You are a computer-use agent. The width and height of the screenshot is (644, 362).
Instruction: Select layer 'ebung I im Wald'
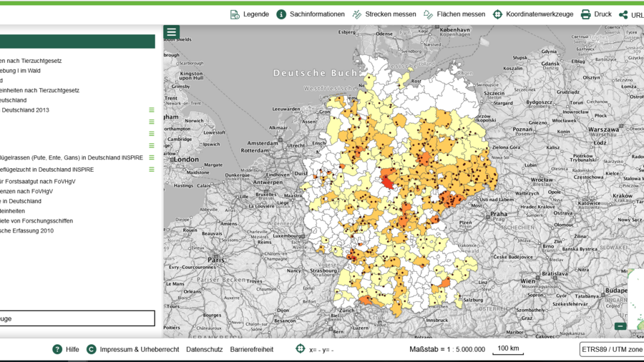(20, 71)
